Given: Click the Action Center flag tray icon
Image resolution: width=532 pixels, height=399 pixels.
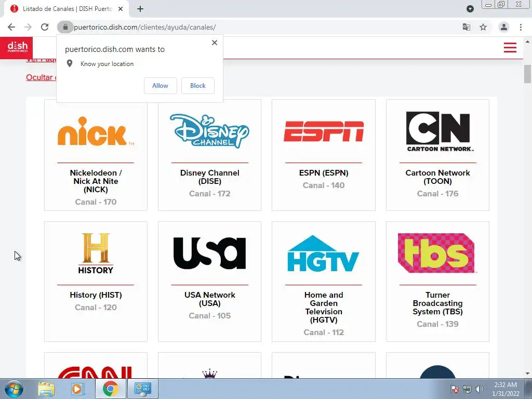Looking at the screenshot, I should pyautogui.click(x=455, y=389).
